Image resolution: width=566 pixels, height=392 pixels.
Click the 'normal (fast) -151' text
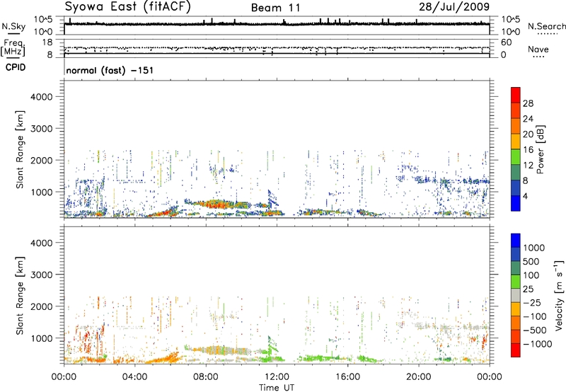(110, 70)
